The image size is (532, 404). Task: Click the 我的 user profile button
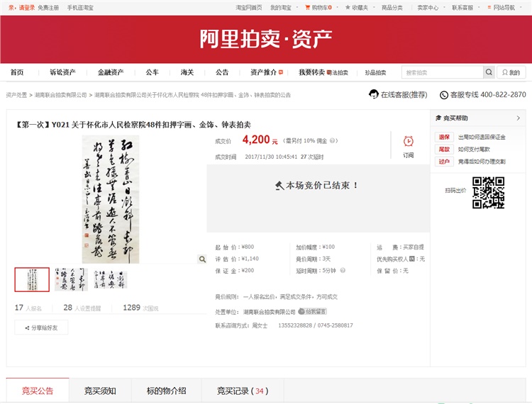point(511,72)
